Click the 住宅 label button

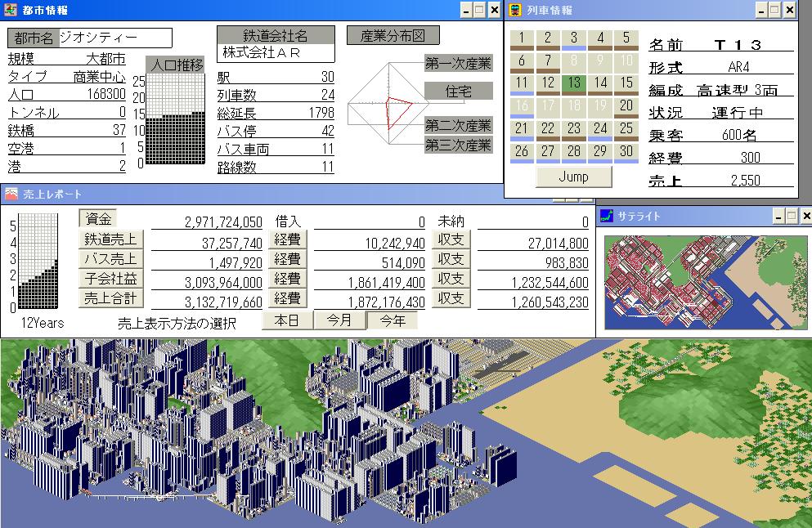tap(458, 92)
